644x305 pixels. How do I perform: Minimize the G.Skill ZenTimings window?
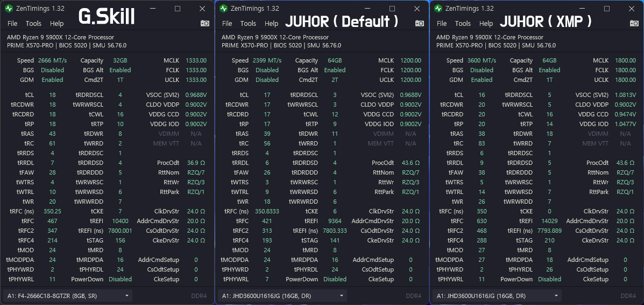pyautogui.click(x=152, y=8)
